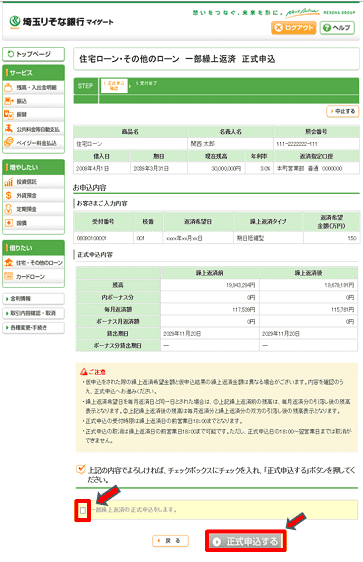Click the 正式申込する submit button
This screenshot has height=562, width=363.
click(246, 541)
